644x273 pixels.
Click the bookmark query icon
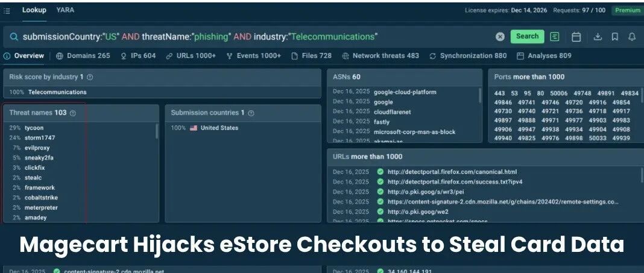pos(615,37)
